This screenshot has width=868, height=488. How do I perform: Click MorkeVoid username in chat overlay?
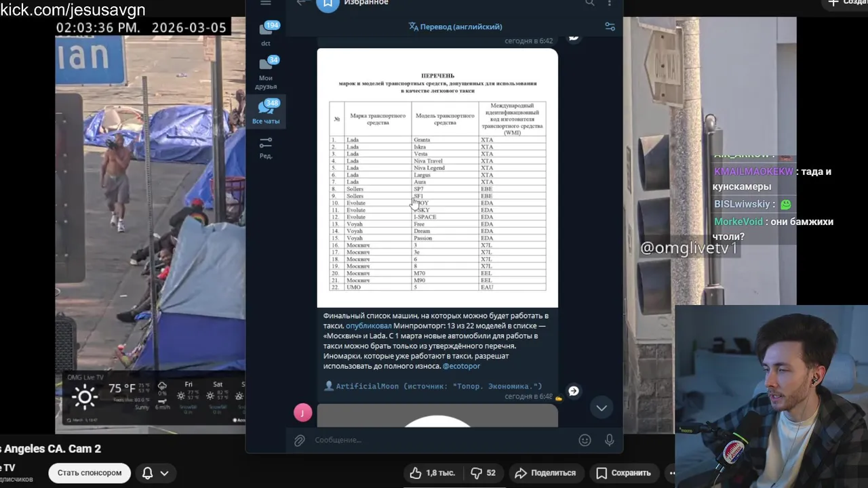click(x=738, y=222)
